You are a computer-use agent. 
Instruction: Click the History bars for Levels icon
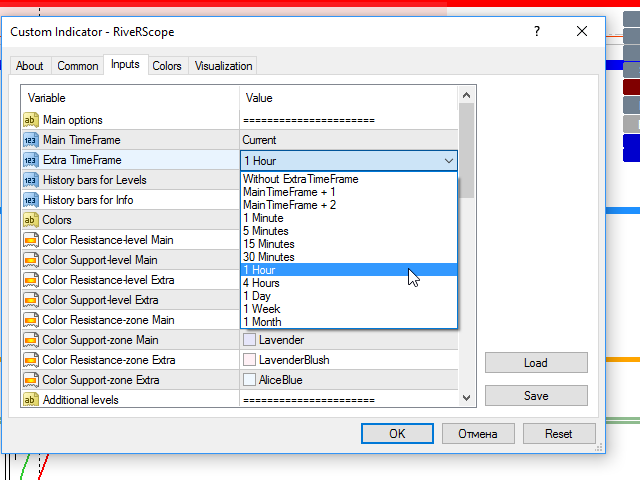[x=30, y=180]
